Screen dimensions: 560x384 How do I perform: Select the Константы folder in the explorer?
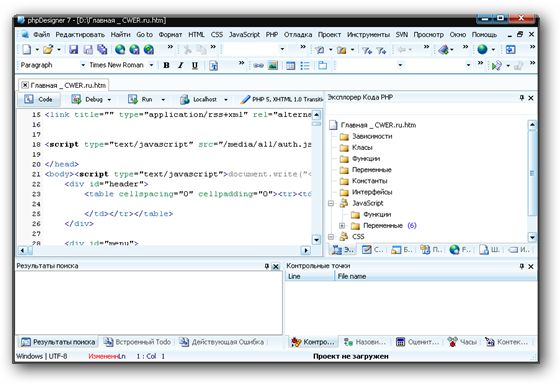364,181
